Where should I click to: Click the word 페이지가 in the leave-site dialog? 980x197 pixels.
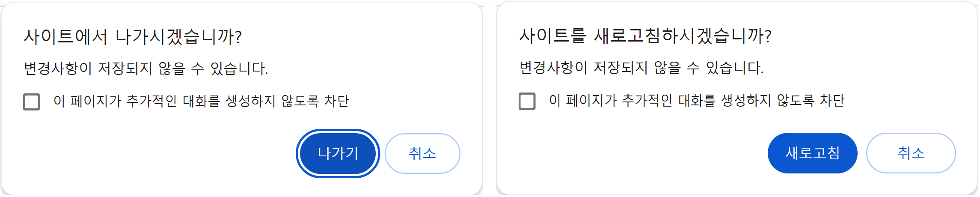[x=96, y=101]
